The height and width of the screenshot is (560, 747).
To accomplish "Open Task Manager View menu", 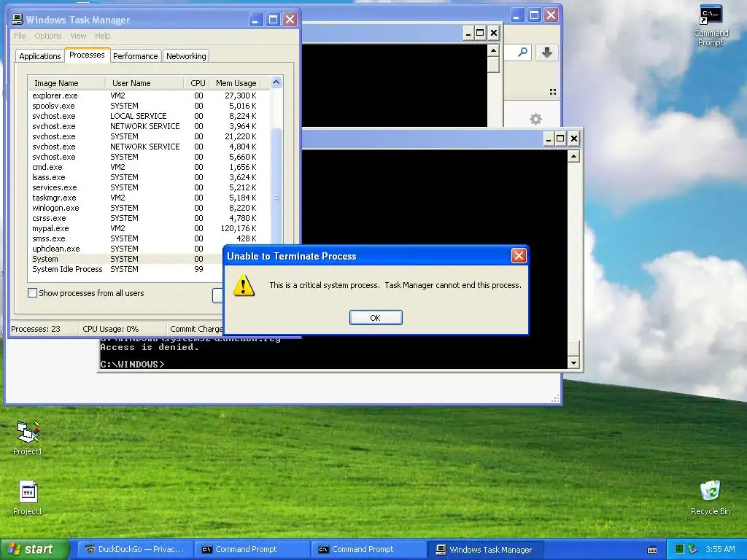I will click(x=78, y=36).
